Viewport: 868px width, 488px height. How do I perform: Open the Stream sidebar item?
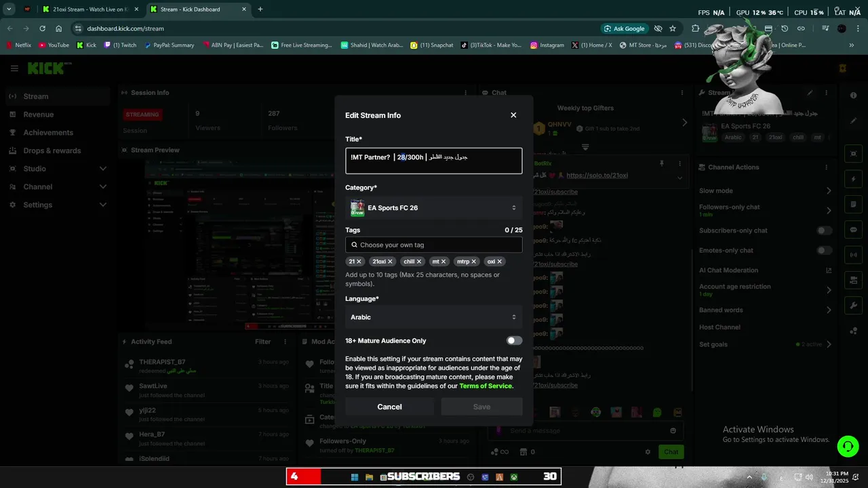click(x=58, y=96)
